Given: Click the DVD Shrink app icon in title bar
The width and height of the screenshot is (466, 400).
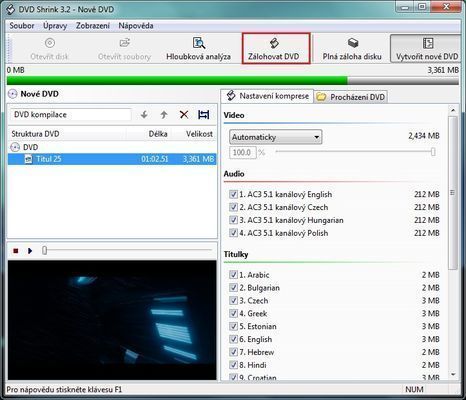Looking at the screenshot, I should [x=11, y=9].
